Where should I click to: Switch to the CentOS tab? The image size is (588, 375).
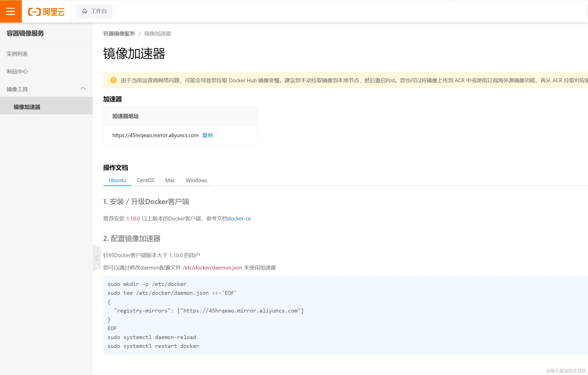point(146,180)
